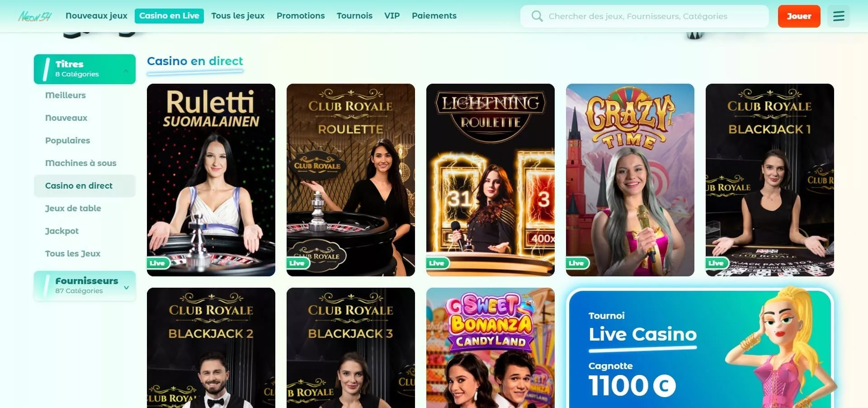The image size is (868, 408).
Task: Switch to the Tournois tab
Action: point(354,16)
